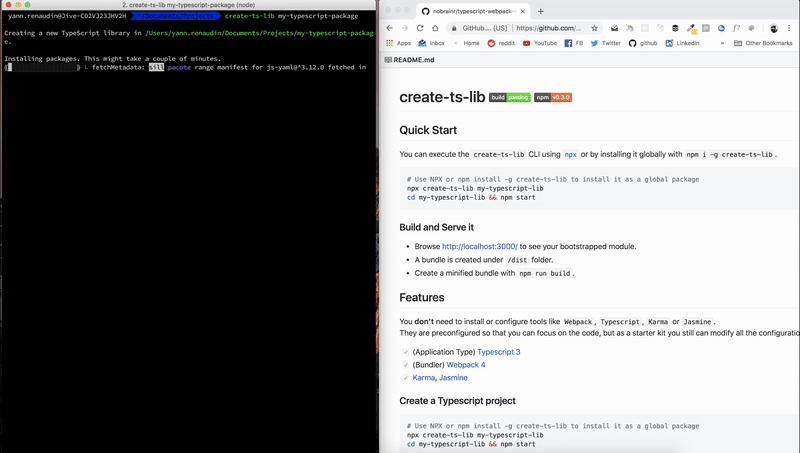Click the lock site-info icon in address bar
The height and width of the screenshot is (453, 800).
coord(454,28)
